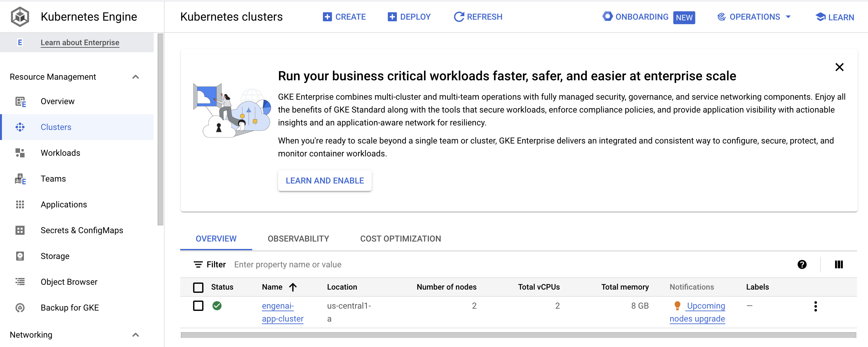This screenshot has width=868, height=347.
Task: Click the green status check icon
Action: pos(217,306)
